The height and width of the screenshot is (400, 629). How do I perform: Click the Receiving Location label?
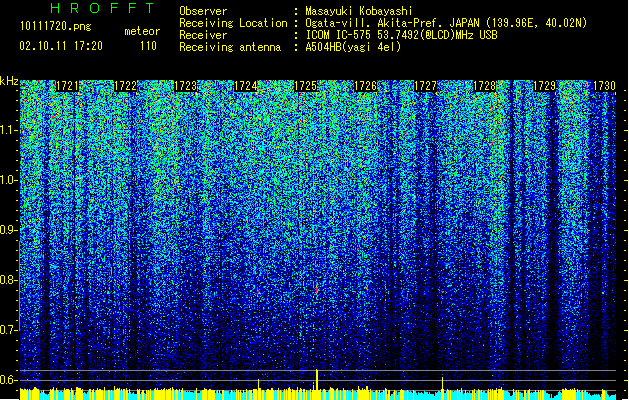point(233,23)
